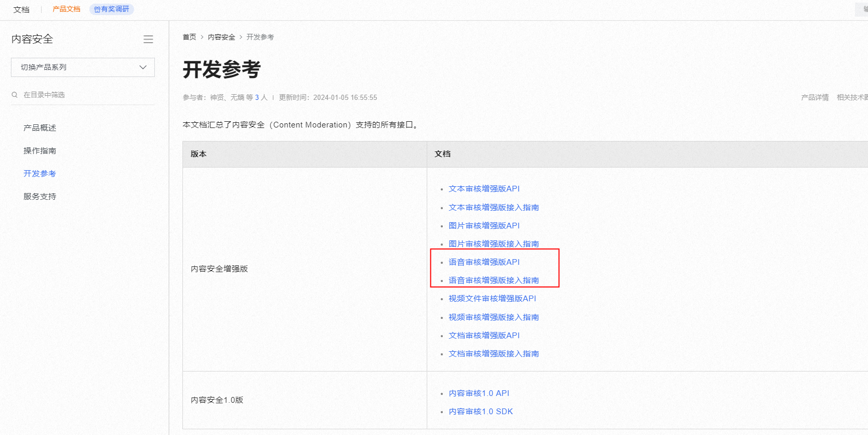Open the 文档审核增强版API link
Image resolution: width=868 pixels, height=435 pixels.
(484, 335)
